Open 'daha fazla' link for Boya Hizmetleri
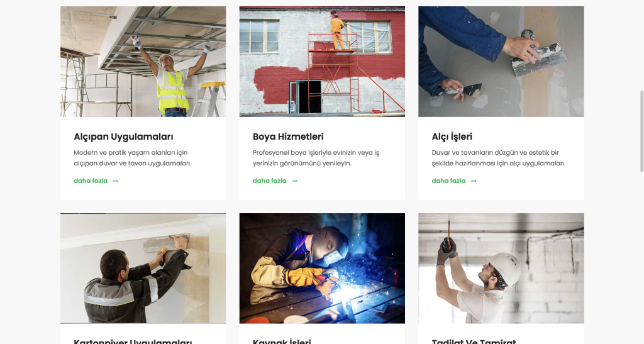This screenshot has width=644, height=344. point(270,180)
